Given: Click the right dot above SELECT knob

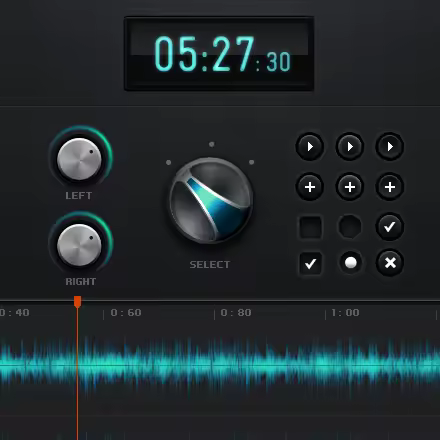Looking at the screenshot, I should [252, 162].
